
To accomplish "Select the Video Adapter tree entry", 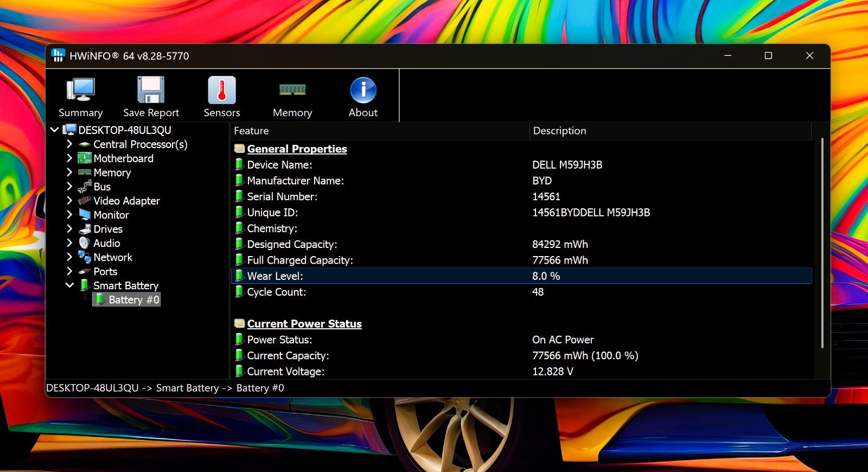I will click(x=126, y=201).
